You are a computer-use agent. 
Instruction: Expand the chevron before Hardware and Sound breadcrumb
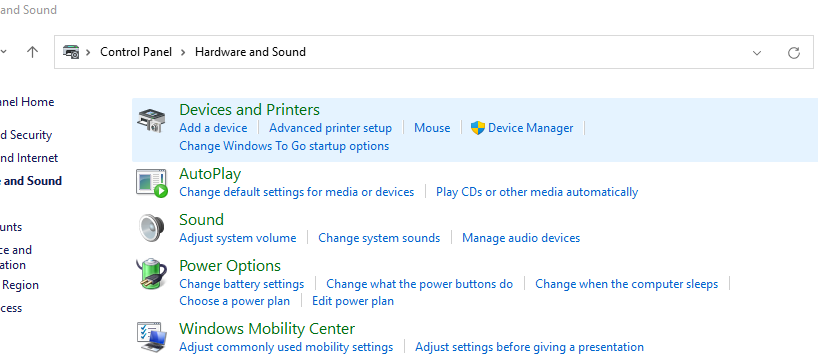pos(183,52)
